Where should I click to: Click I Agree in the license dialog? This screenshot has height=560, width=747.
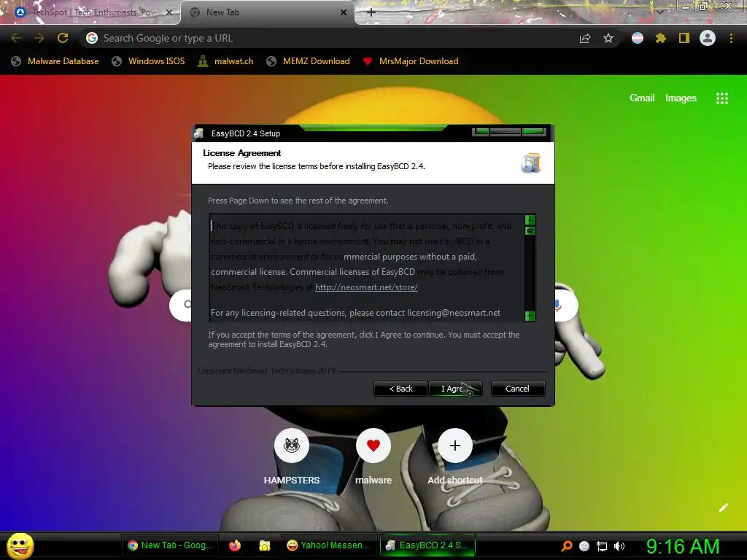click(455, 389)
